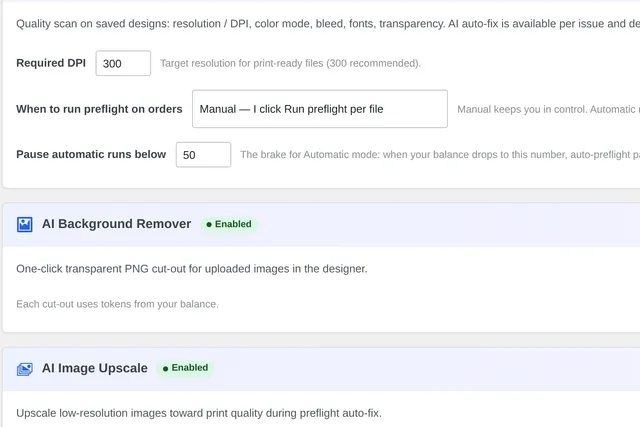
Task: Click the Enabled badge beside AI Image Upscale
Action: coord(185,368)
